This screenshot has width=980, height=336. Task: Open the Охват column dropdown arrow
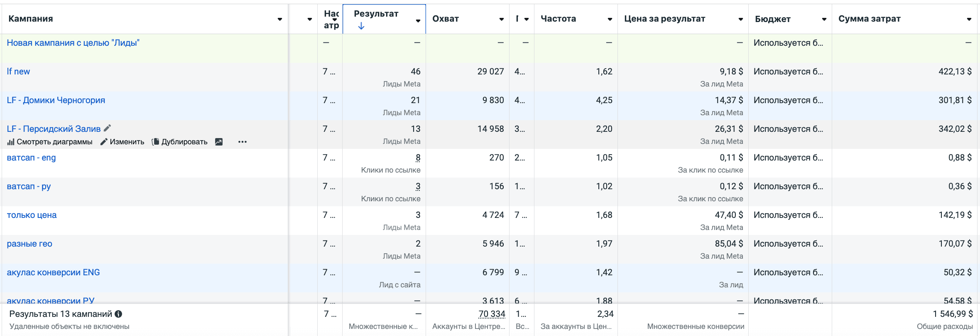502,19
